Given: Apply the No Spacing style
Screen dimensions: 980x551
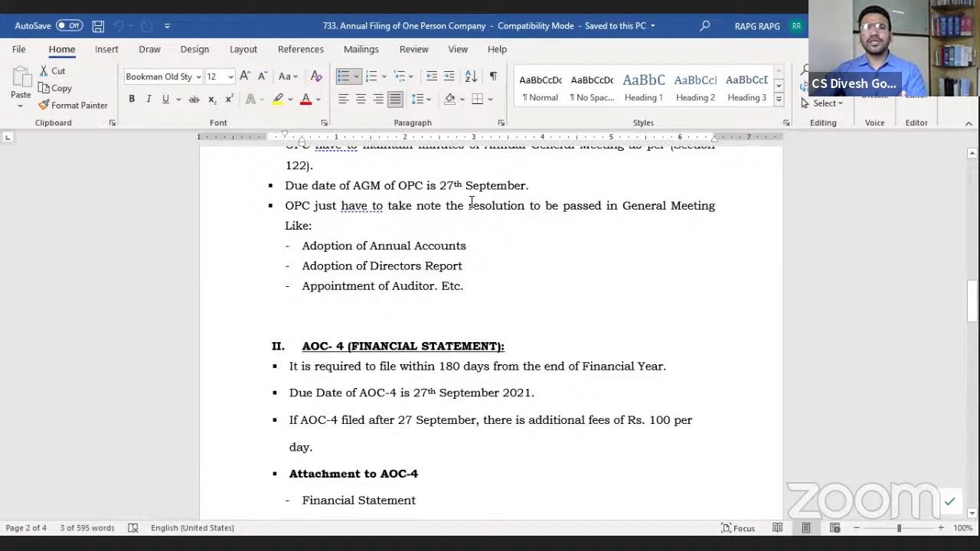Looking at the screenshot, I should [x=592, y=88].
